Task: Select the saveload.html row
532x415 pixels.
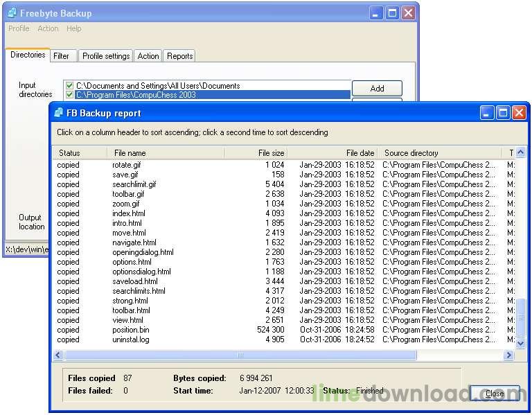Action: point(284,281)
